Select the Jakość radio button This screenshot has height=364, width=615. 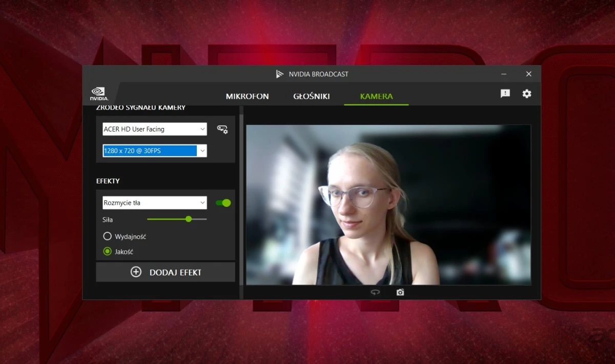coord(107,251)
